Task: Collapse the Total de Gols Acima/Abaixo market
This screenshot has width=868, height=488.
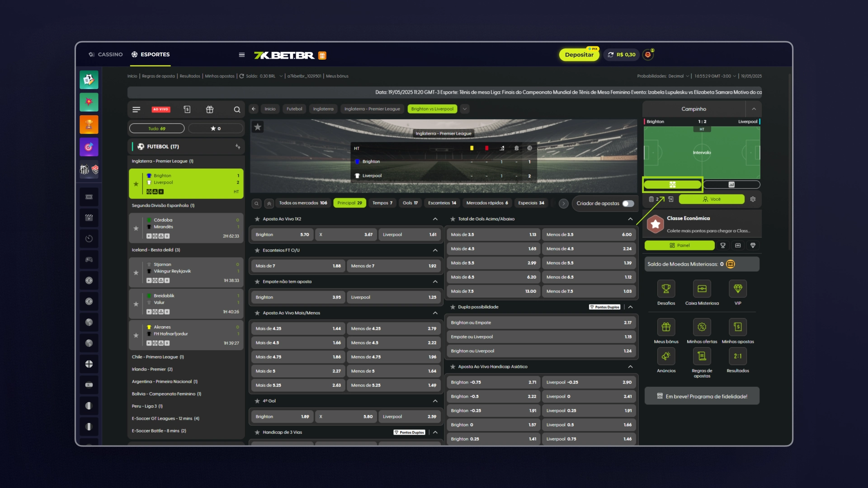Action: [630, 219]
